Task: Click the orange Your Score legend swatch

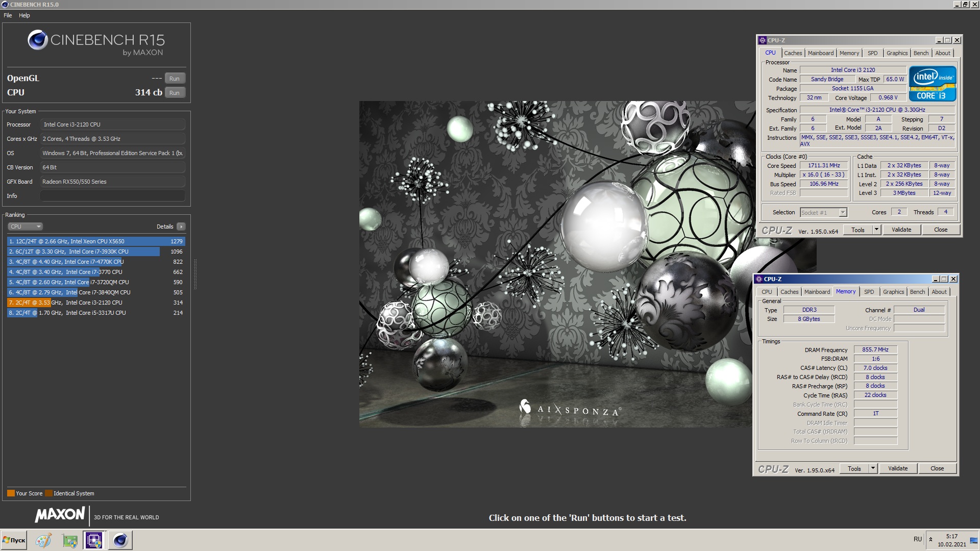Action: click(11, 493)
